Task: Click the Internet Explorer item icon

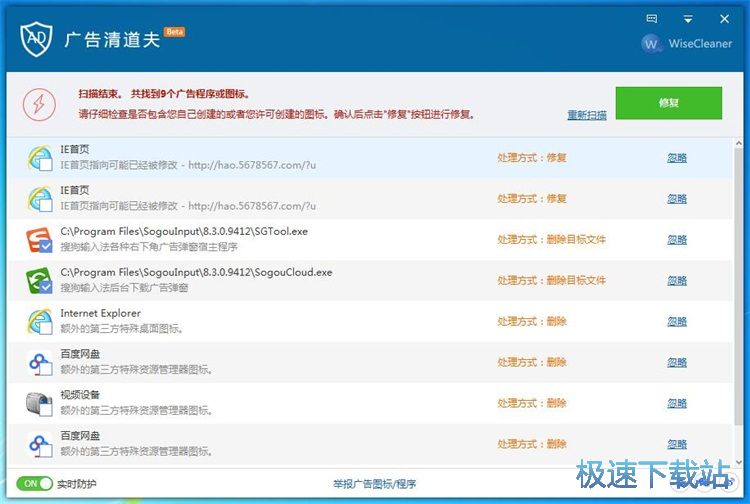Action: click(x=40, y=322)
